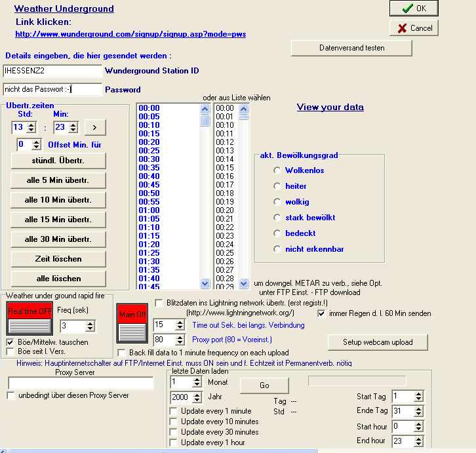The height and width of the screenshot is (453, 476).
Task: Click the alle löschen button
Action: (x=58, y=279)
